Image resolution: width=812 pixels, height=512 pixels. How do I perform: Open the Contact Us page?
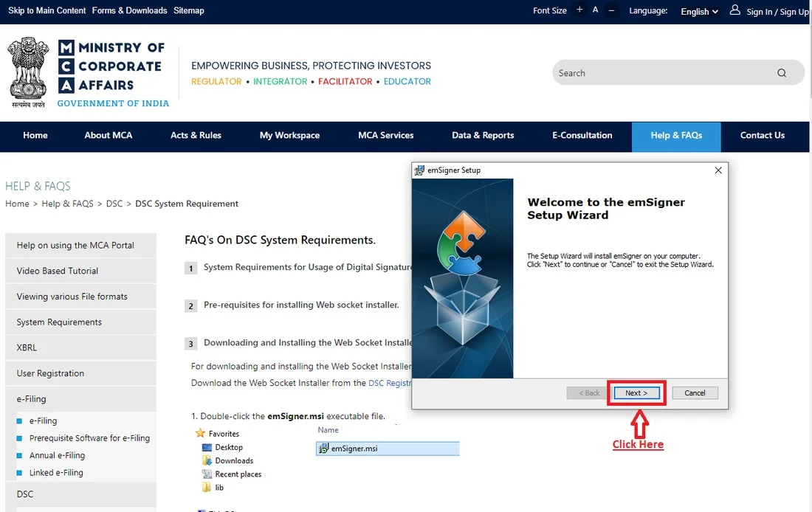click(763, 136)
